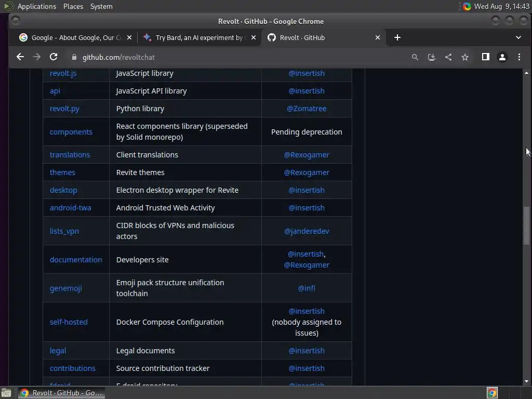Close the Google About tab
This screenshot has height=399, width=532.
click(129, 37)
